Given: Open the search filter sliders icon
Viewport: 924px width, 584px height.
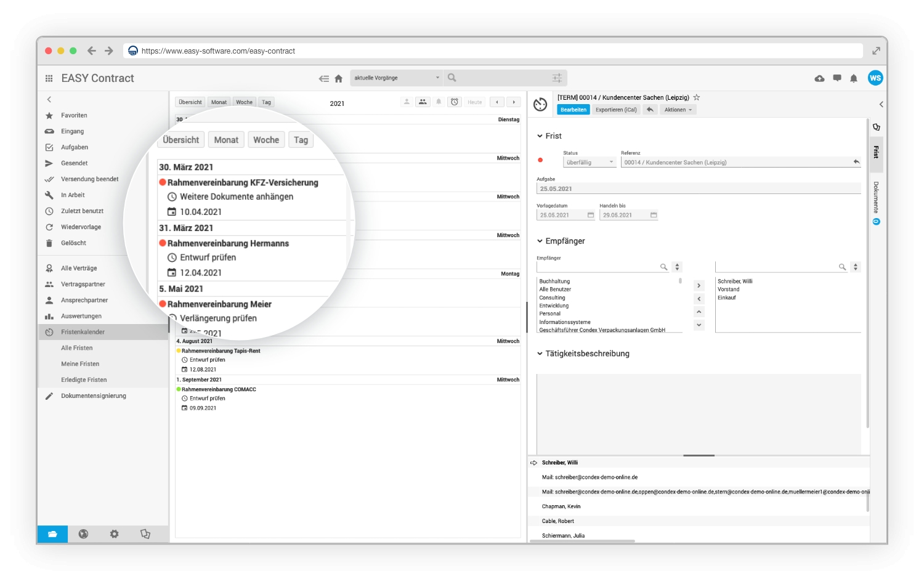Looking at the screenshot, I should (557, 78).
